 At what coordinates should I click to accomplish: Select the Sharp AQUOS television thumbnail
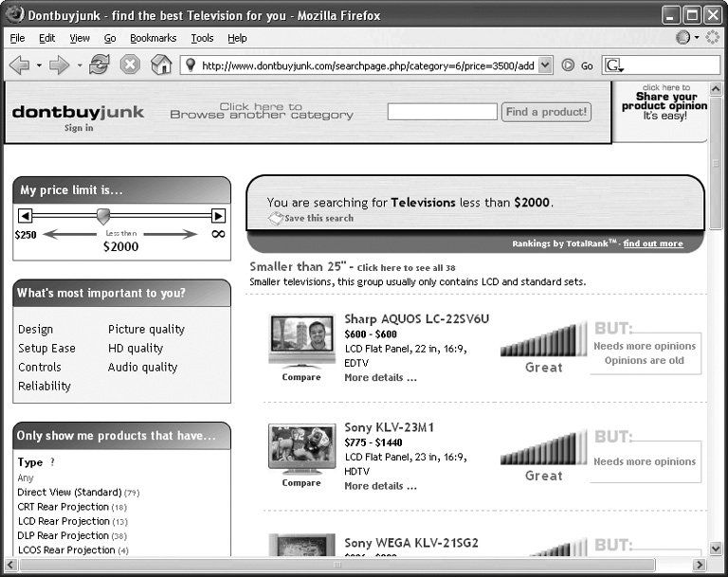301,338
